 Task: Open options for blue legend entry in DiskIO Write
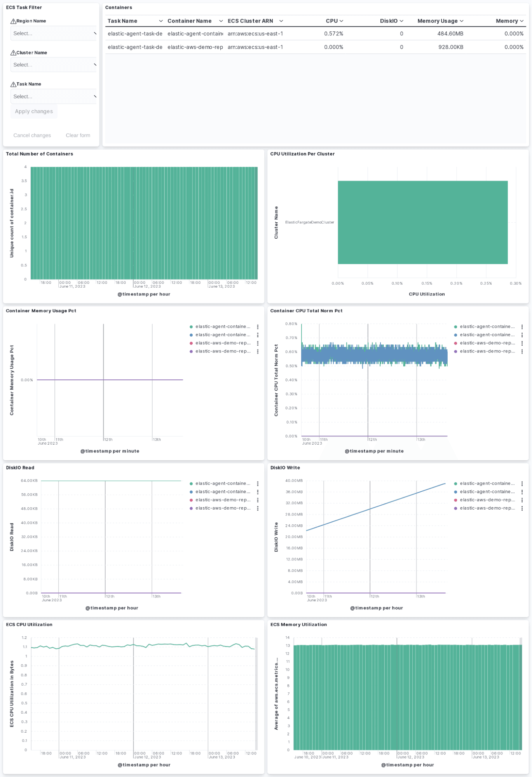tap(522, 492)
